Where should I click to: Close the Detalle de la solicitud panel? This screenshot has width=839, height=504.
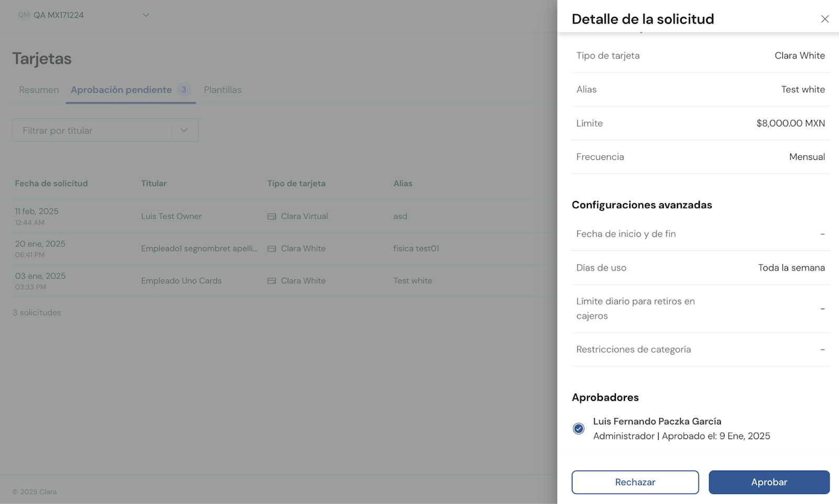pyautogui.click(x=824, y=19)
